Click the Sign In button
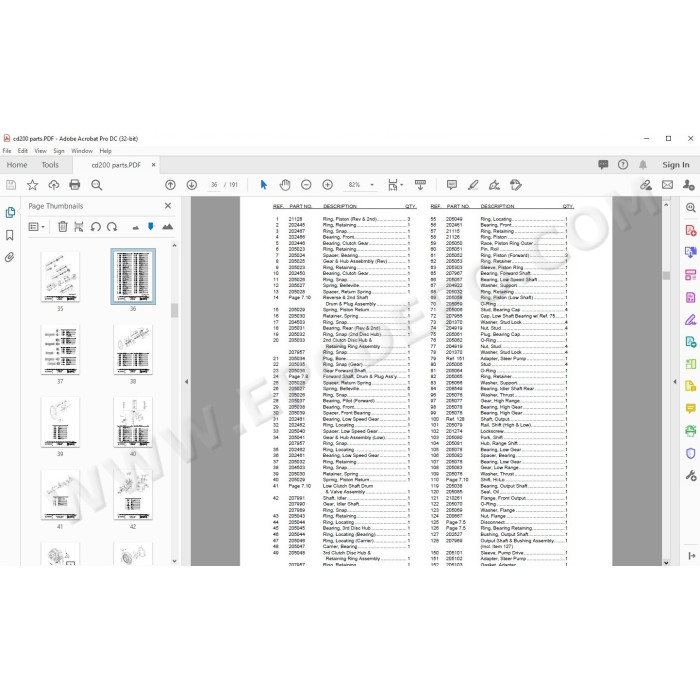 [x=675, y=165]
